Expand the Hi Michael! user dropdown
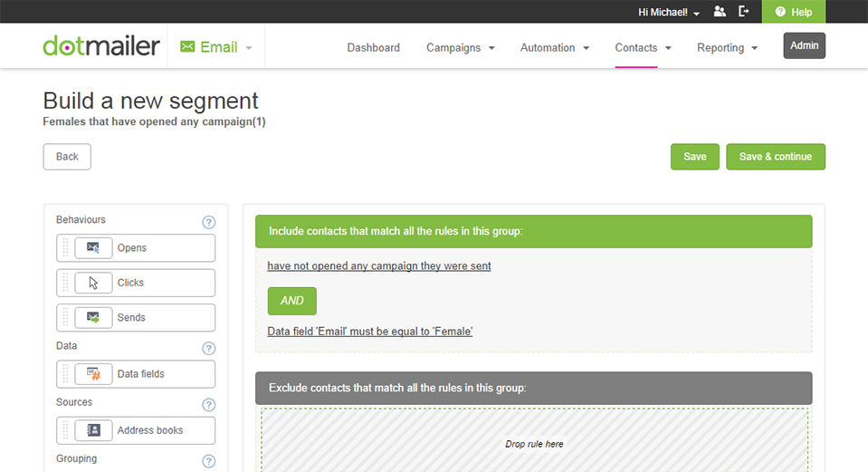This screenshot has width=868, height=472. [x=669, y=13]
